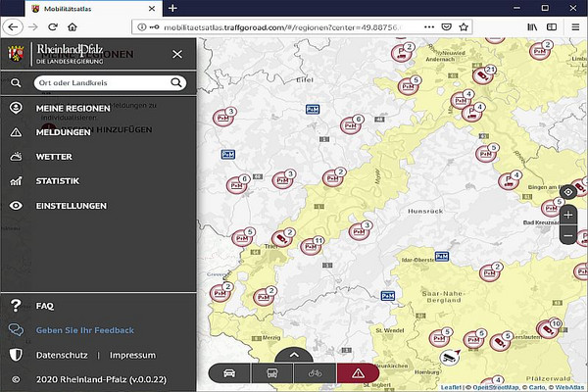This screenshot has width=588, height=392.
Task: Toggle the bus transit mode button
Action: (272, 373)
